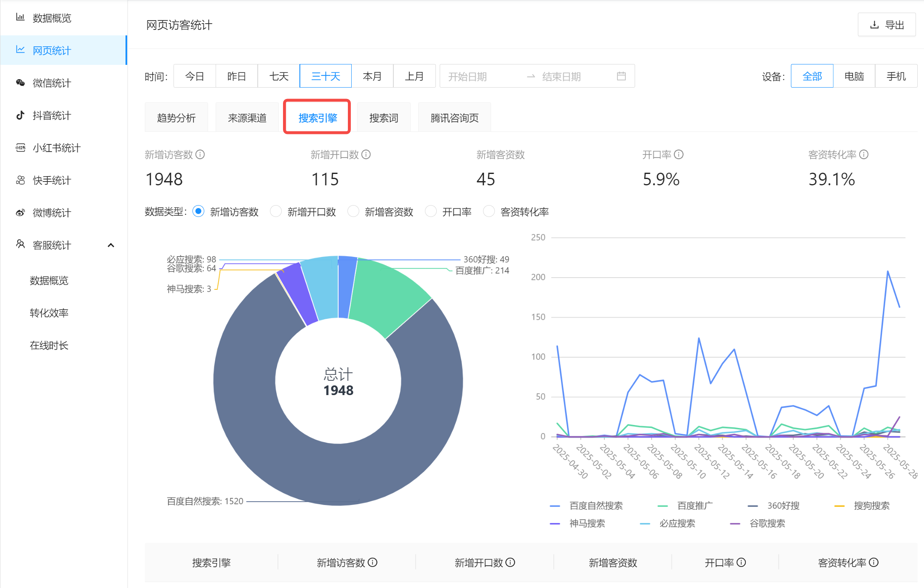
Task: Select the 快手统计 icon in sidebar
Action: (x=20, y=180)
